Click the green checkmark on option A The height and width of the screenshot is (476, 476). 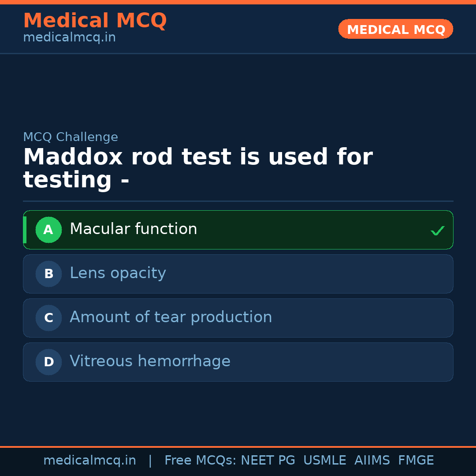[x=437, y=230]
